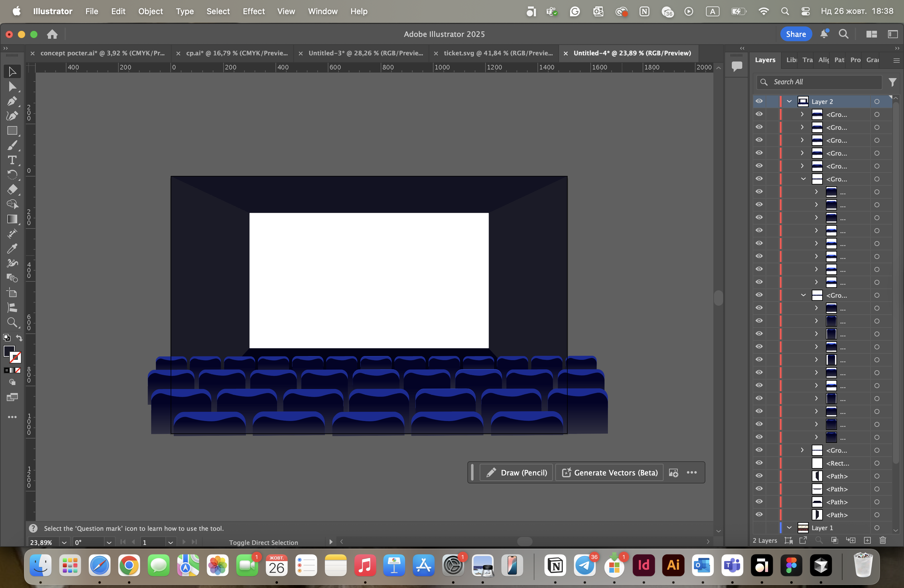
Task: Select the Pen tool
Action: [x=12, y=101]
